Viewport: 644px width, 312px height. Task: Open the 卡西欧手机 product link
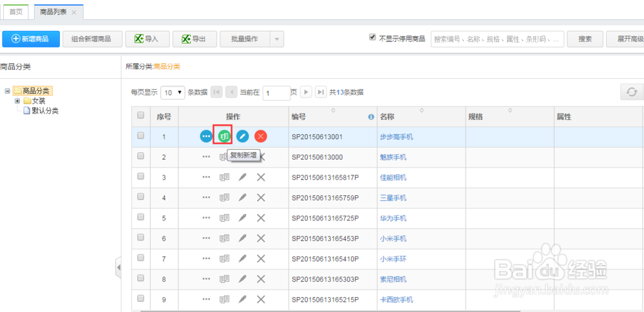pos(397,300)
